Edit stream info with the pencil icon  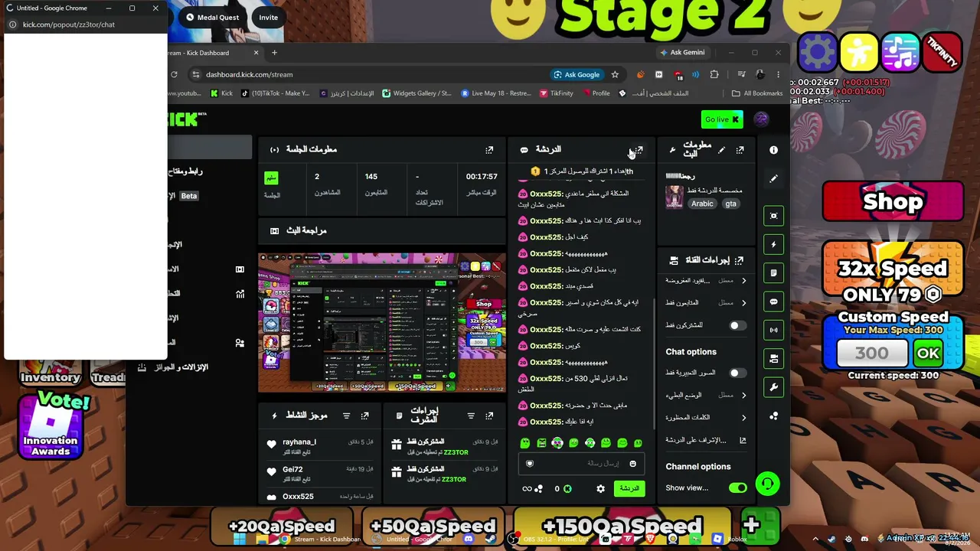[x=721, y=150]
